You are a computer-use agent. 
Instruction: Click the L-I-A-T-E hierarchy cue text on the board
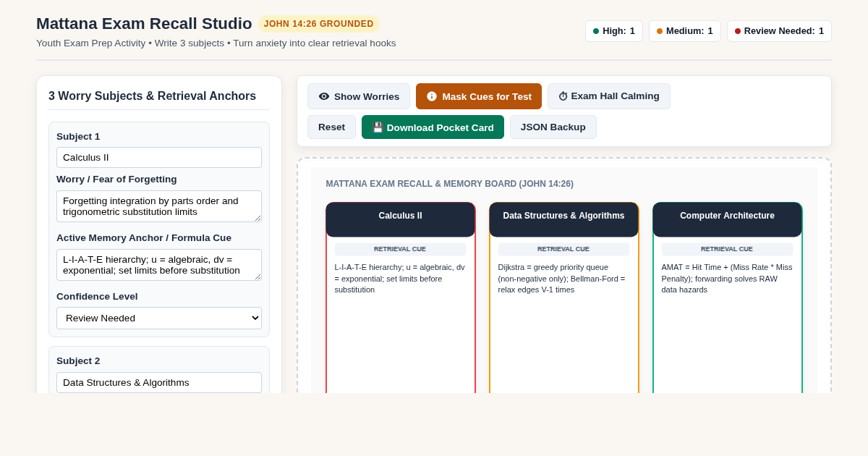[x=400, y=279]
